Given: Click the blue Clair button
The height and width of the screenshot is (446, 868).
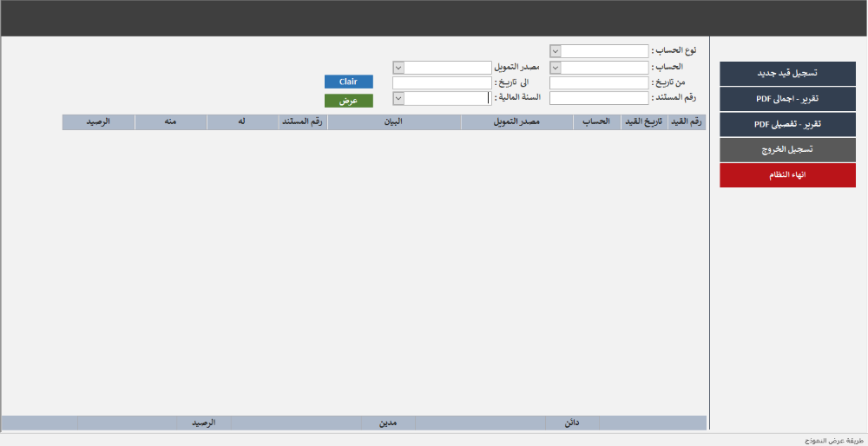Looking at the screenshot, I should 349,82.
